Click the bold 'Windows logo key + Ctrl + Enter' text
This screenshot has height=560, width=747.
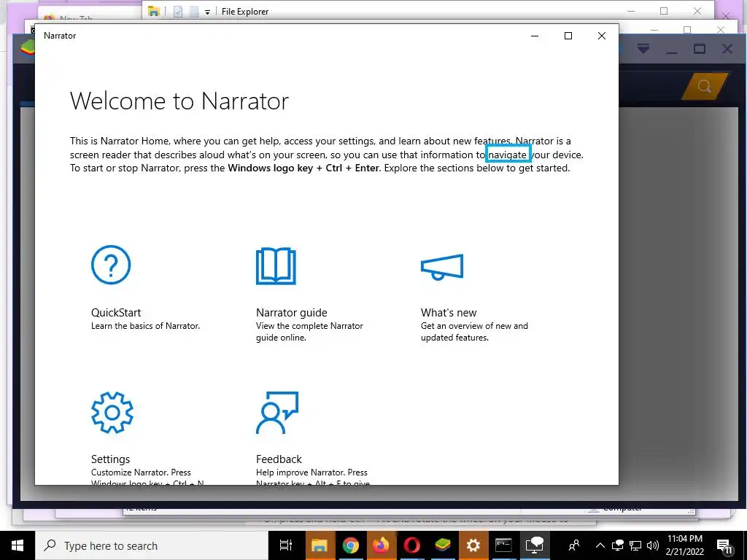(303, 168)
